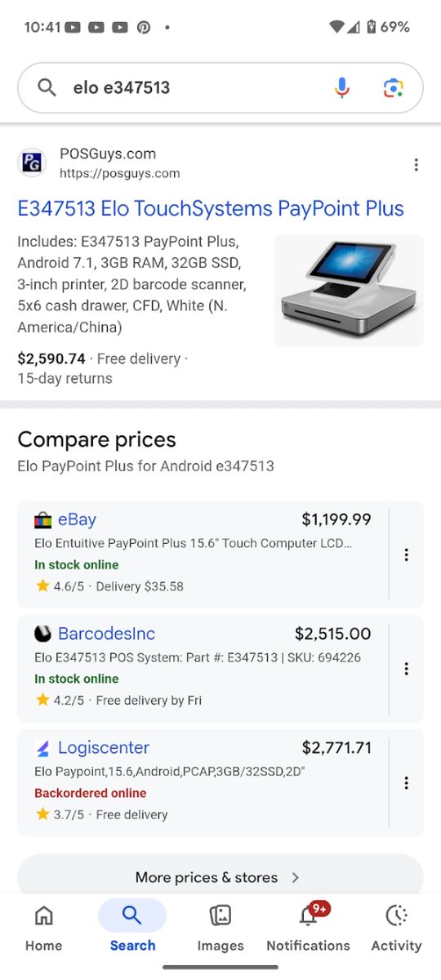The width and height of the screenshot is (441, 980).
Task: Tap the voice search microphone icon
Action: coord(342,87)
